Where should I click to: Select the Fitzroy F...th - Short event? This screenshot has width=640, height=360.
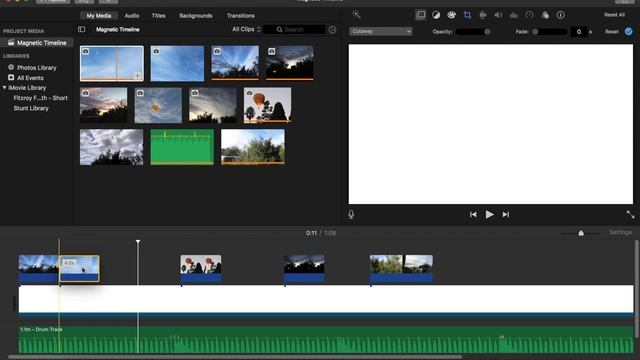40,98
